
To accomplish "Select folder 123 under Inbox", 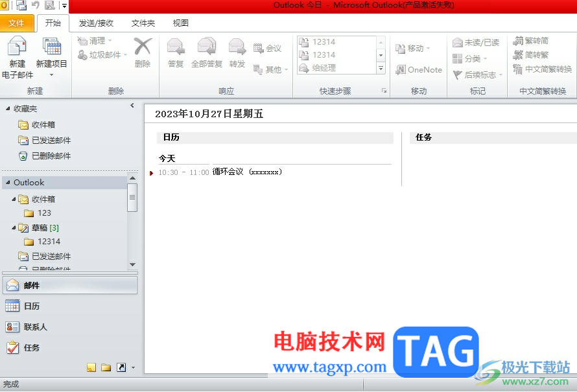I will [x=38, y=213].
